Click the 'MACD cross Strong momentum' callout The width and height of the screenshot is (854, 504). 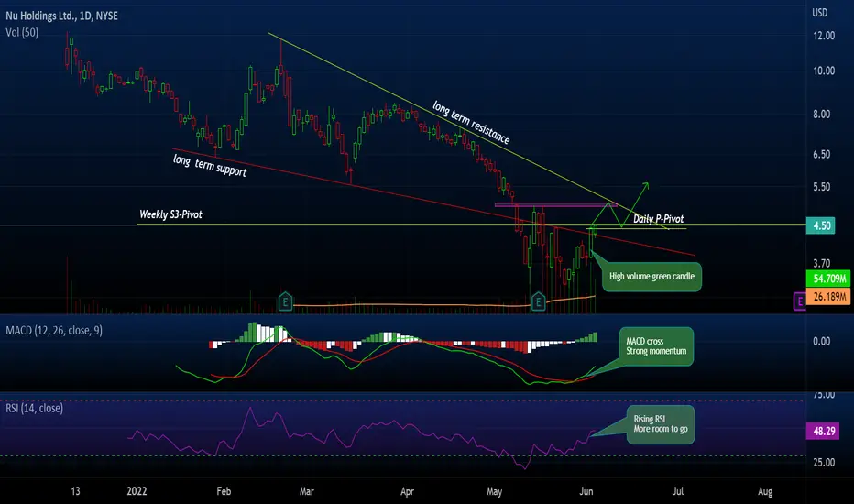[x=656, y=346]
